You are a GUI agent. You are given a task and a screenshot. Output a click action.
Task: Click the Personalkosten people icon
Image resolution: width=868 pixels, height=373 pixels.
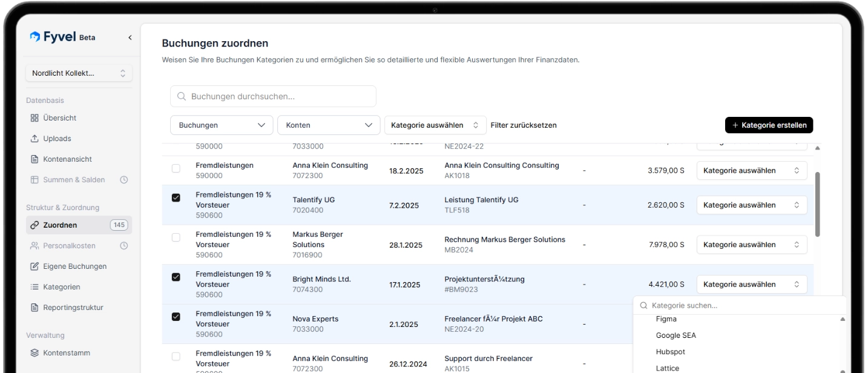(35, 246)
